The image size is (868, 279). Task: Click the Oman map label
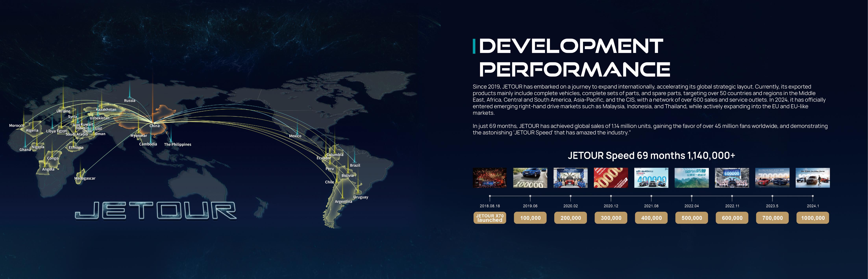tap(100, 134)
